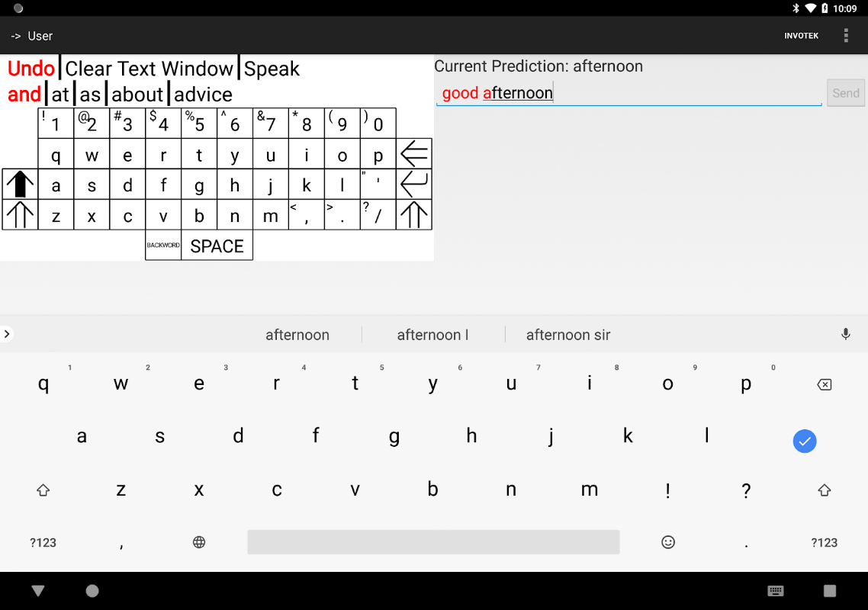Tap the system keyboard backspace icon
The height and width of the screenshot is (610, 868).
point(824,384)
